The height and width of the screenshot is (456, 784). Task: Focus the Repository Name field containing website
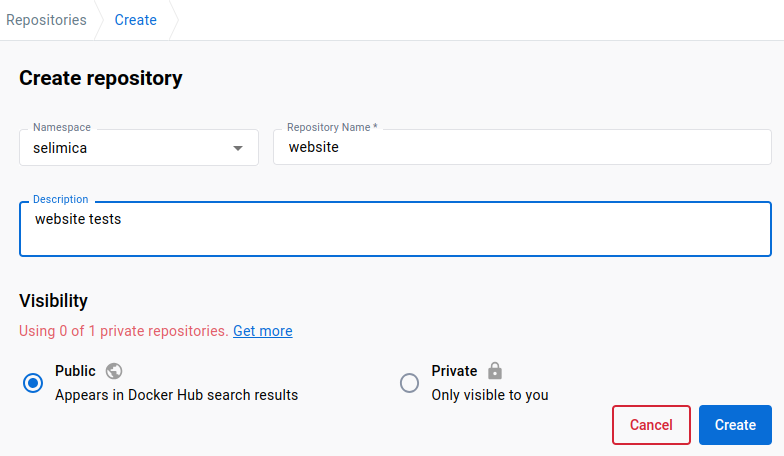point(522,147)
